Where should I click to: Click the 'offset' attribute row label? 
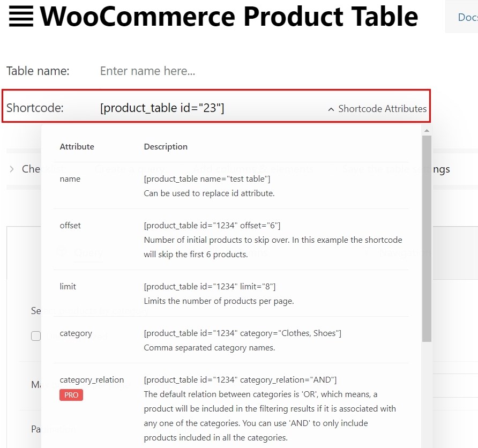(x=70, y=226)
